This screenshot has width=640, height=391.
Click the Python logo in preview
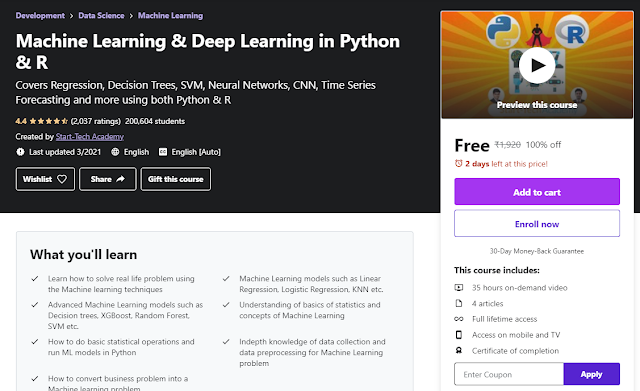[503, 31]
